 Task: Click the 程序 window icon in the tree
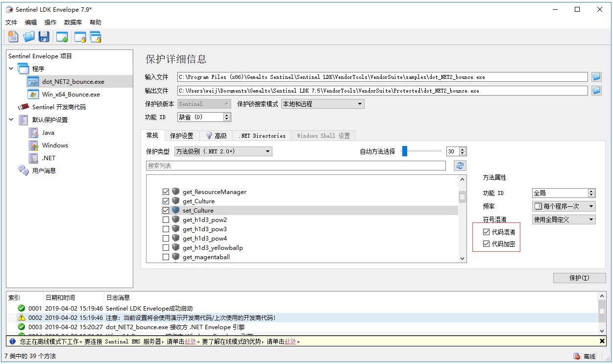pyautogui.click(x=24, y=69)
